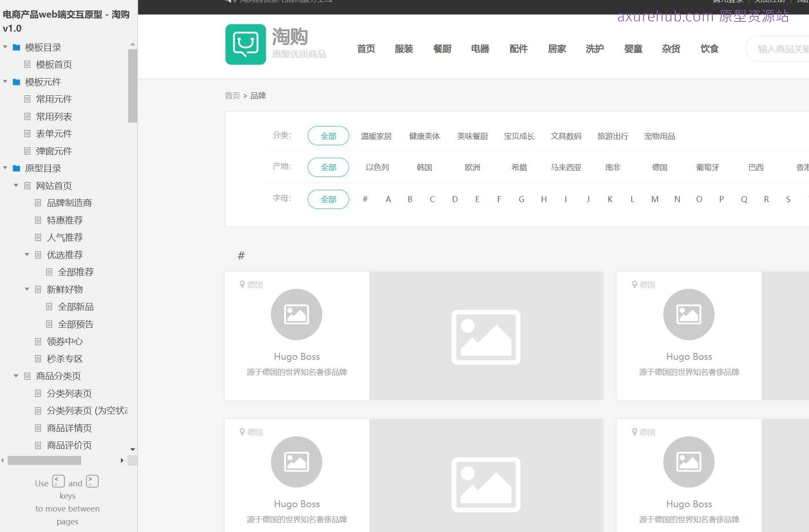Click the image placeholder icon in Hugo Boss thumbnail
Image resolution: width=809 pixels, height=532 pixels.
(297, 314)
